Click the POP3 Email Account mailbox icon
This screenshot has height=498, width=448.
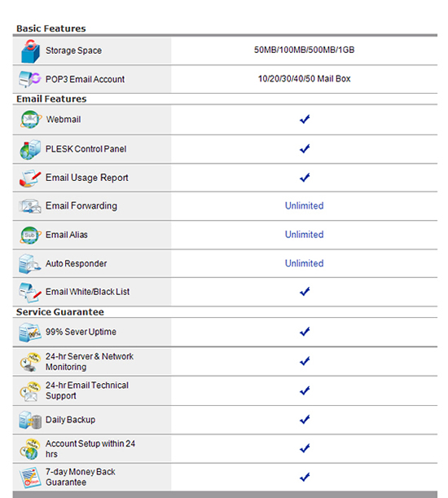coord(29,79)
